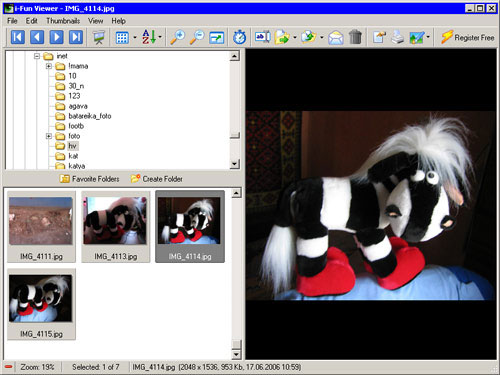
Task: Click the thumbnails grid view icon
Action: (122, 37)
